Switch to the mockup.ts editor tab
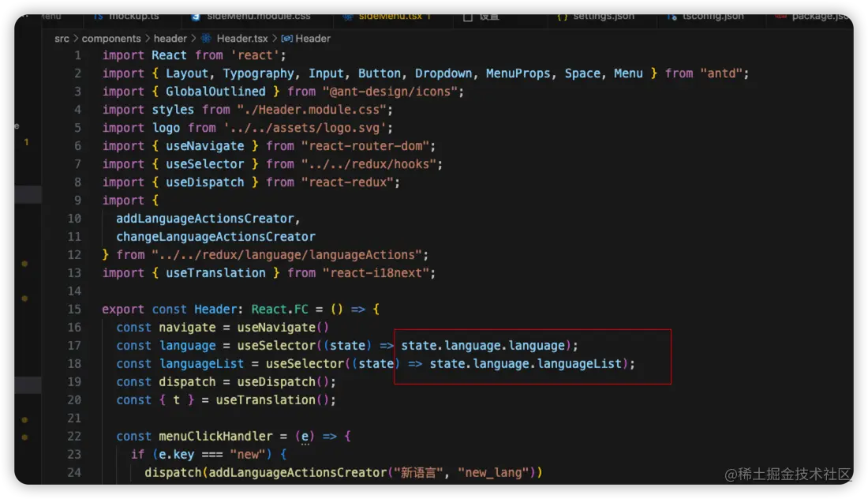This screenshot has width=868, height=499. (x=133, y=17)
